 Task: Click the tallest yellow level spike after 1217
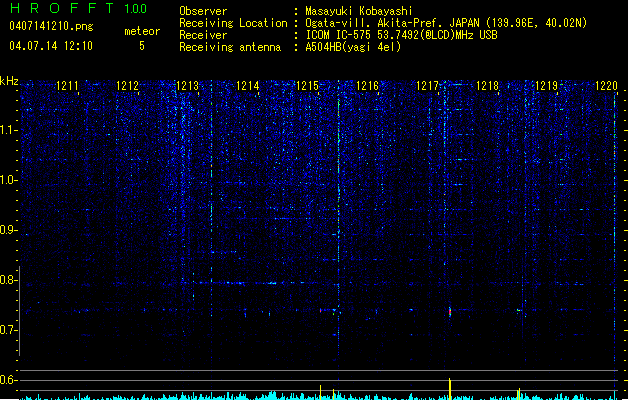point(450,388)
